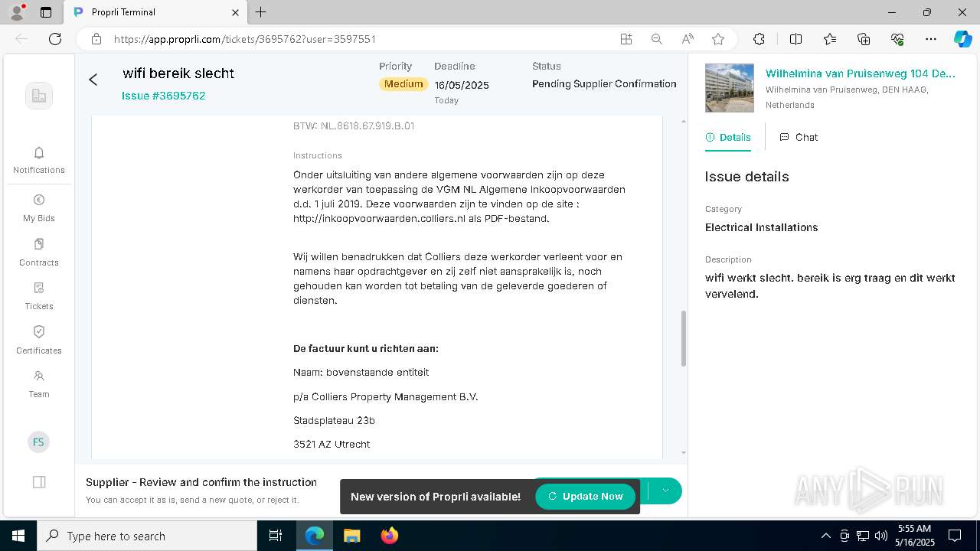This screenshot has height=551, width=980.
Task: Open a new browser tab
Action: point(261,12)
